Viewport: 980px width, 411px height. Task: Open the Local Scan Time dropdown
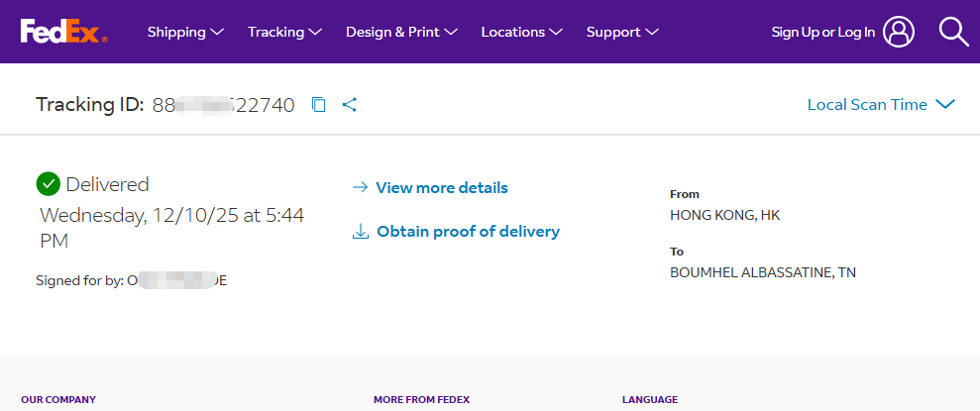pos(880,105)
